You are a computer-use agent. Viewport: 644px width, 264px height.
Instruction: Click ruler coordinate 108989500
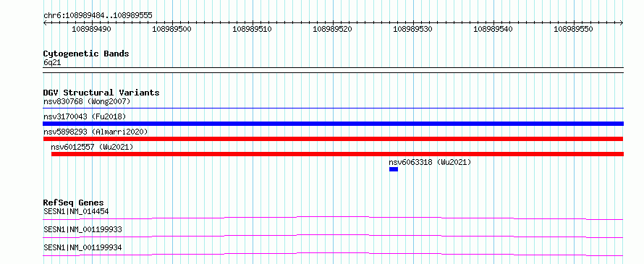pos(171,30)
